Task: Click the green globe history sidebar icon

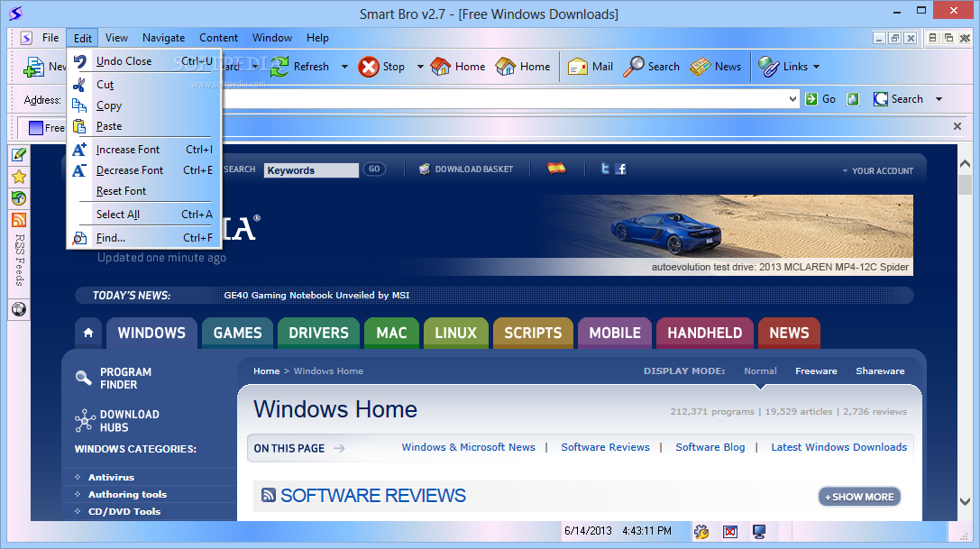Action: click(x=19, y=198)
